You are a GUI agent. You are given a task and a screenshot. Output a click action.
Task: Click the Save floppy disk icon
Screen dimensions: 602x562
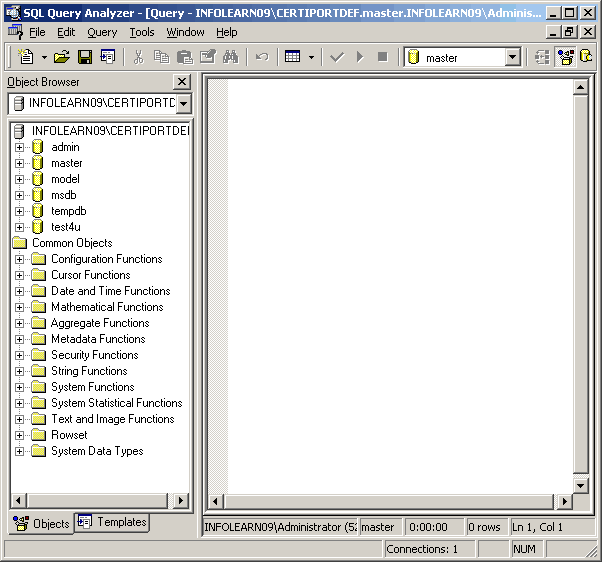click(85, 57)
